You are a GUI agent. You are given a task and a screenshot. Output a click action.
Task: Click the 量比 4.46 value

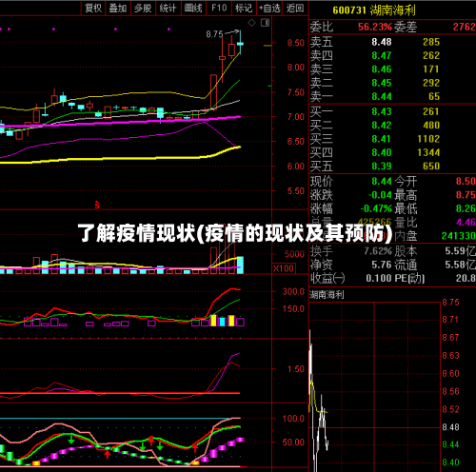(x=466, y=222)
